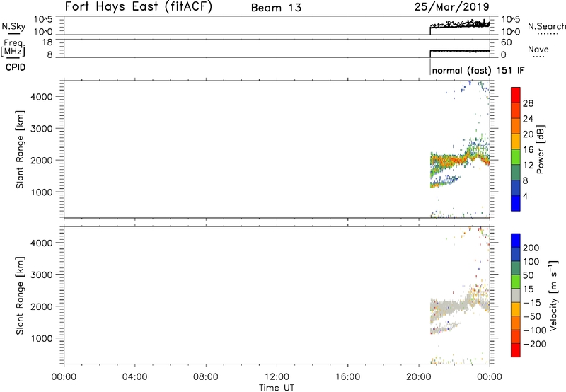
Task: Click the 'Freq. [MHz]' legend label
Action: (13, 47)
